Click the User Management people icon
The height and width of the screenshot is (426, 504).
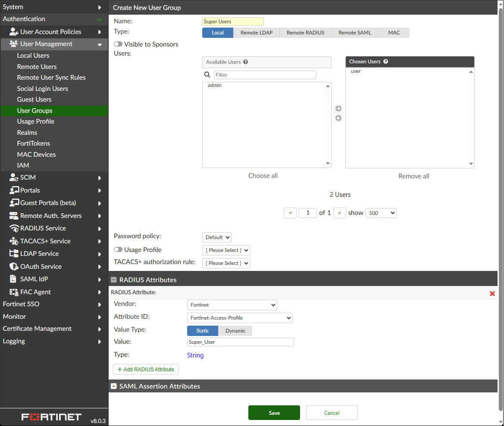13,44
